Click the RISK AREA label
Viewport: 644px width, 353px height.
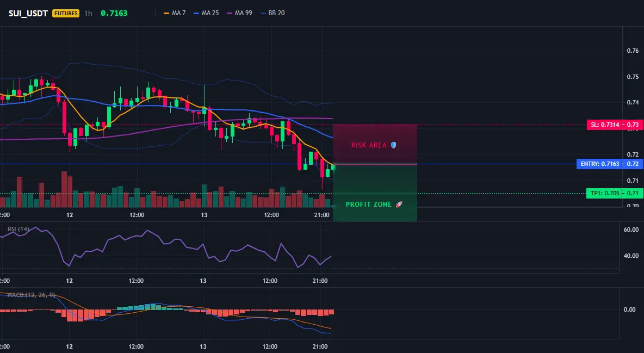(x=369, y=145)
